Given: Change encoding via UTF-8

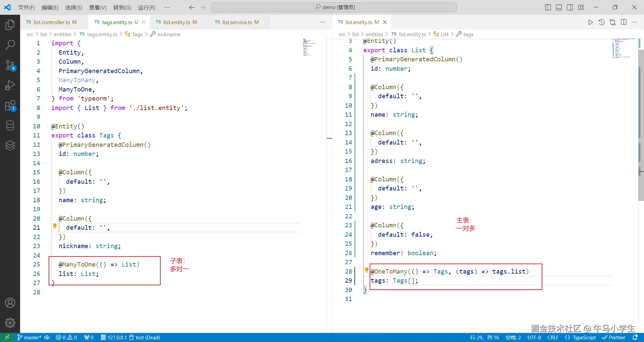Looking at the screenshot, I should 534,337.
